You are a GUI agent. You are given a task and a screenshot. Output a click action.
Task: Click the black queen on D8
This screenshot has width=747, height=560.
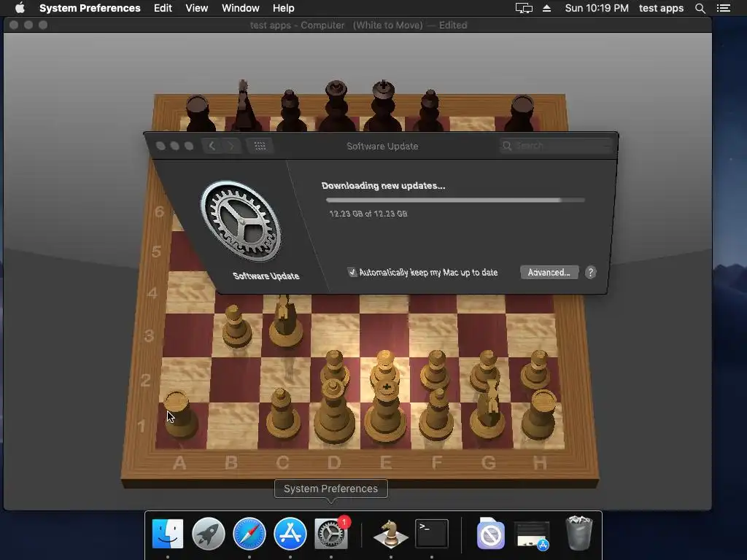[x=336, y=106]
